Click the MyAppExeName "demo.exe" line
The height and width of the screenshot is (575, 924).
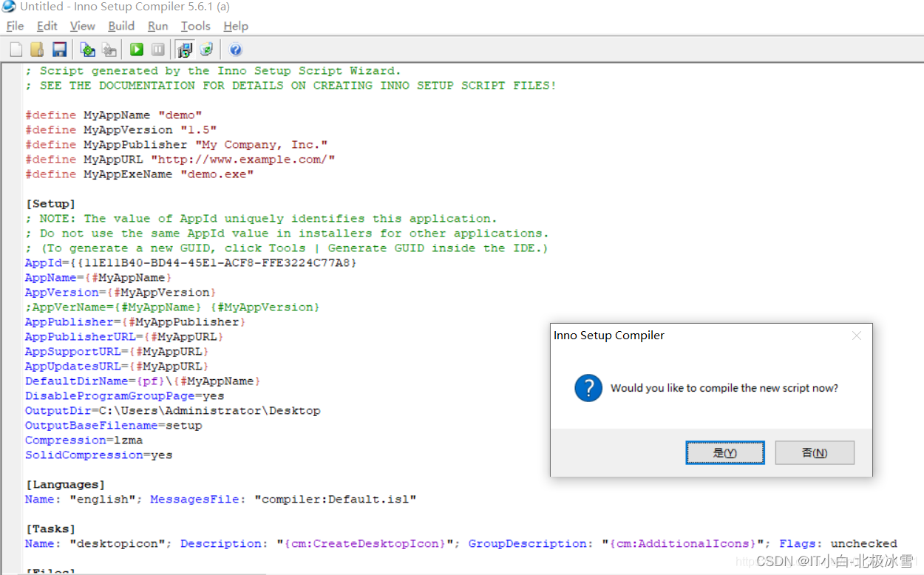click(x=139, y=174)
